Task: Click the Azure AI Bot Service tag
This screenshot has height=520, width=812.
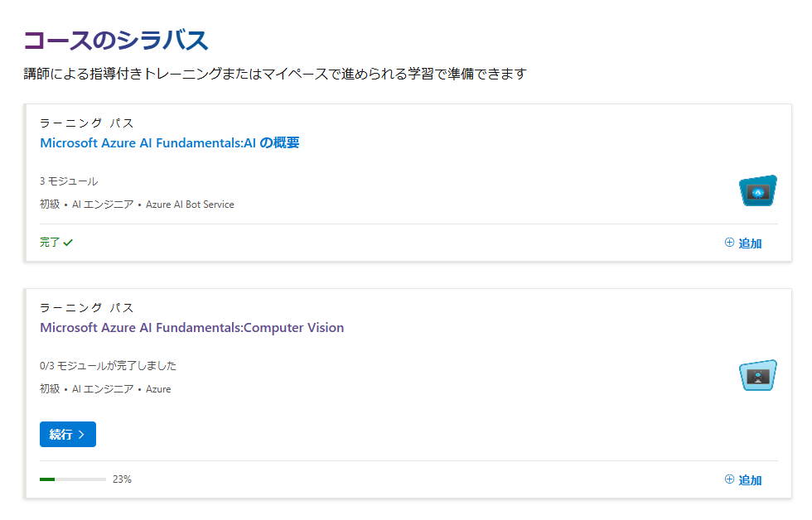Action: (190, 205)
